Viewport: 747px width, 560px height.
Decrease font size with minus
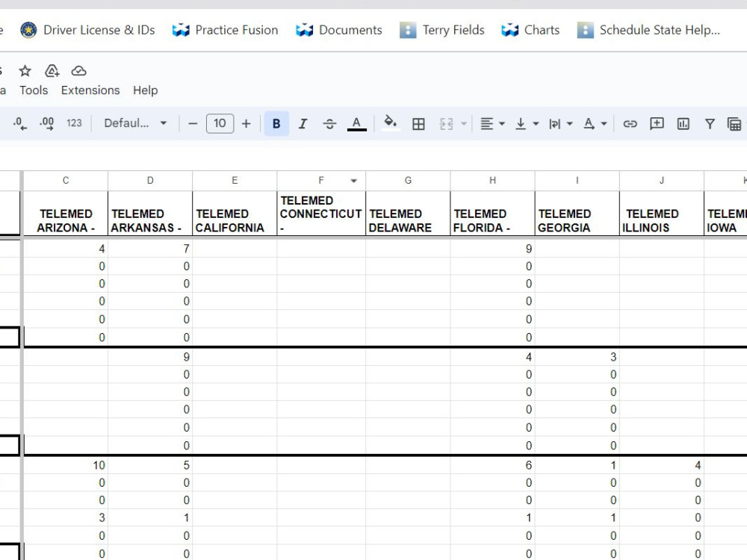(193, 124)
